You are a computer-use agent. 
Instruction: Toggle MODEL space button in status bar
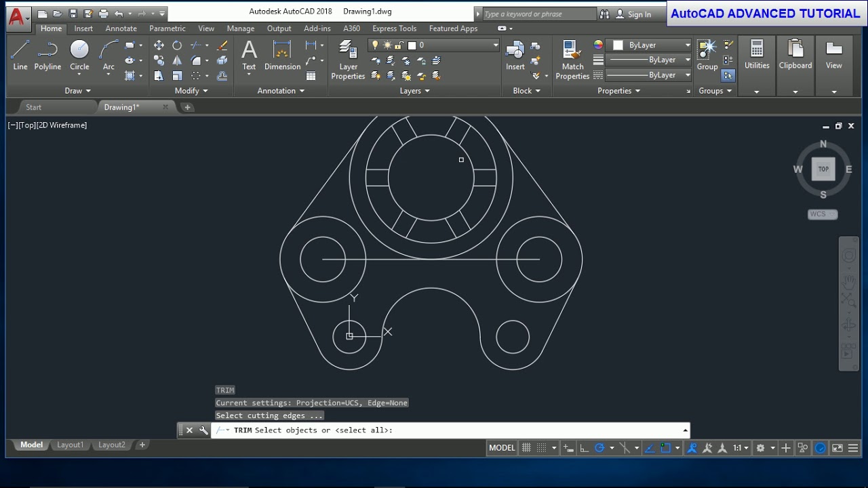(502, 448)
